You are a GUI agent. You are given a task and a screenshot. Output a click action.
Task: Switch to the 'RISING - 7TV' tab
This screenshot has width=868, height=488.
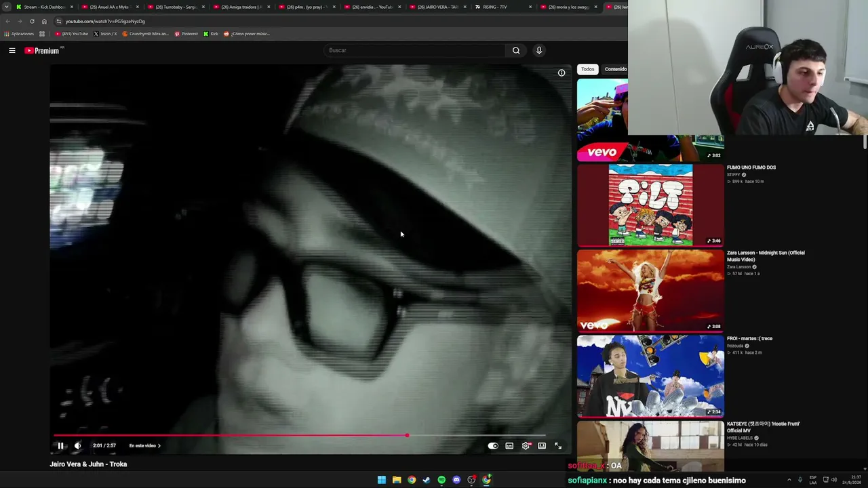click(502, 7)
